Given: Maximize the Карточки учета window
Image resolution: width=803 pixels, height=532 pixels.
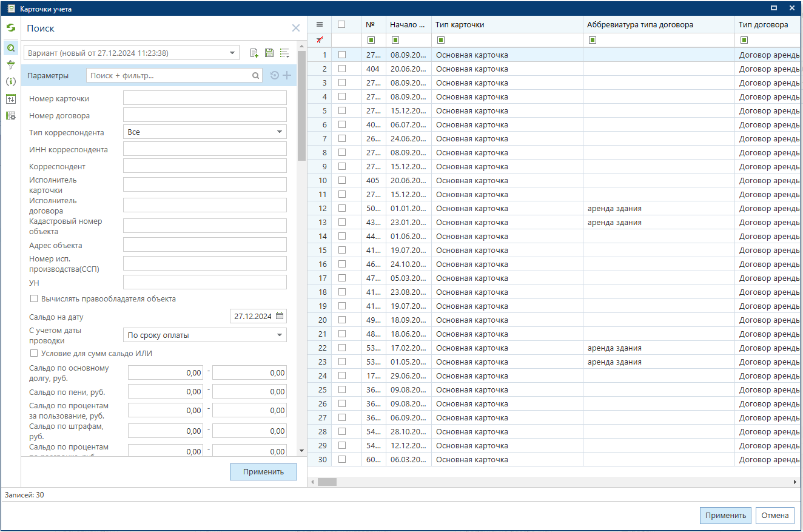Looking at the screenshot, I should pyautogui.click(x=774, y=8).
